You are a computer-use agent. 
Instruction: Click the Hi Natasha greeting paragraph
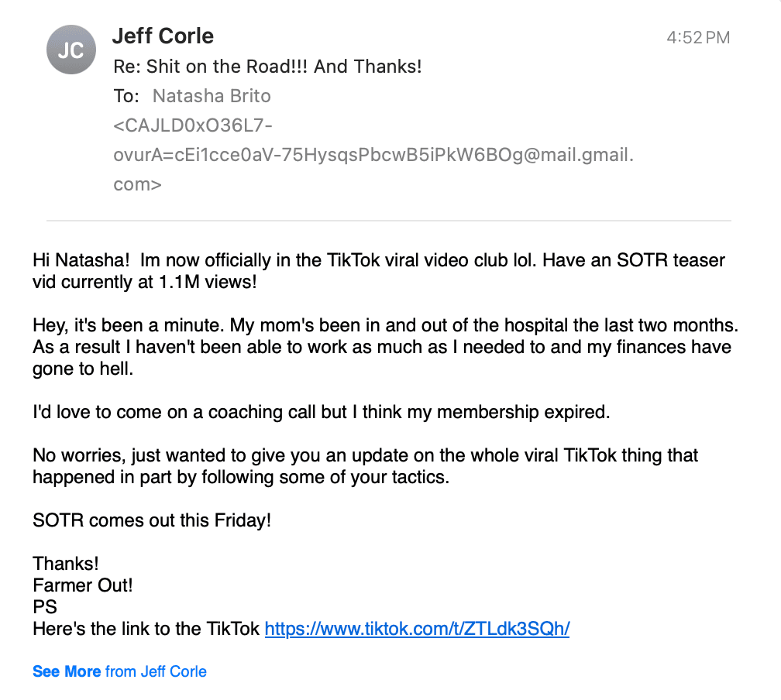pos(379,271)
